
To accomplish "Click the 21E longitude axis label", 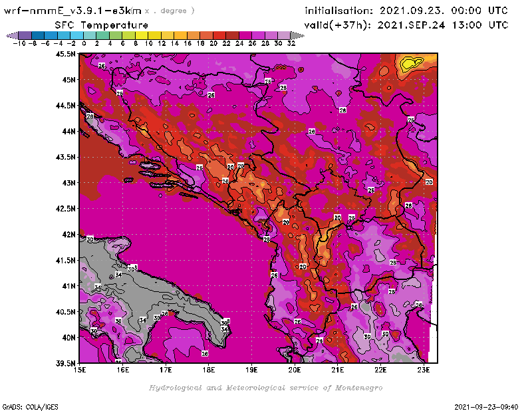I will click(338, 370).
